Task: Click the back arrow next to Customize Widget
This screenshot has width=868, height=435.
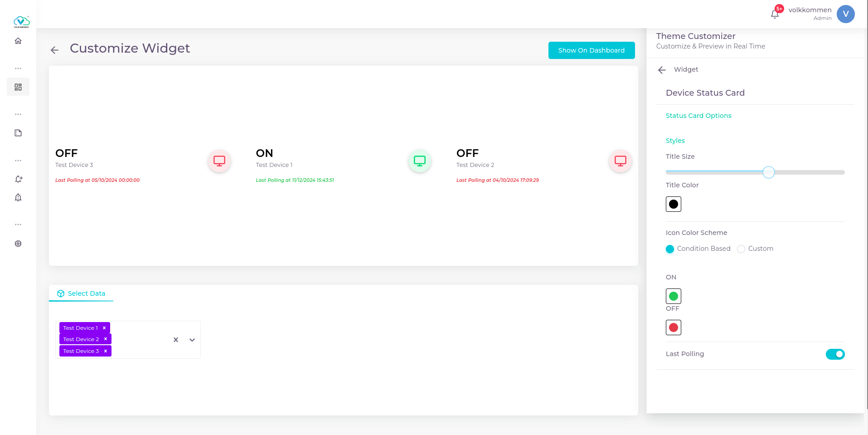Action: point(54,50)
